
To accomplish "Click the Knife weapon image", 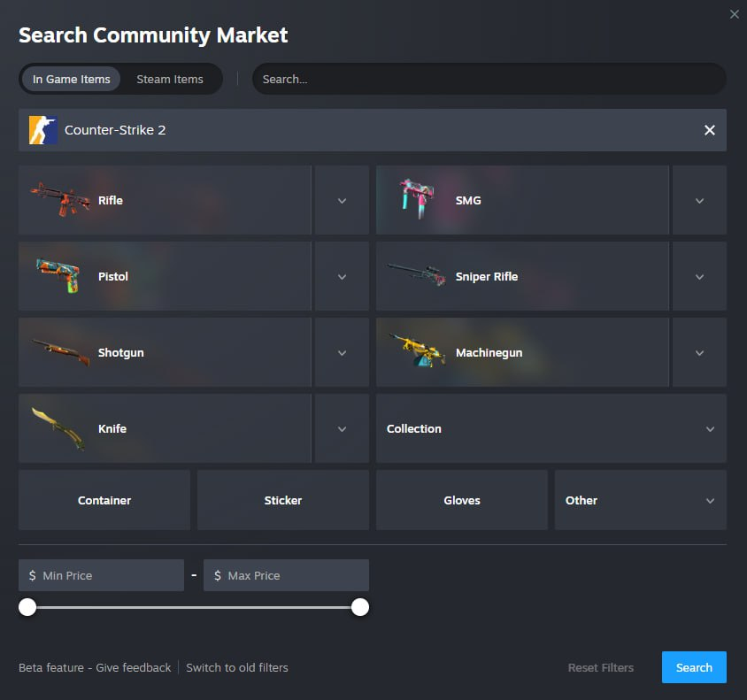I will pyautogui.click(x=58, y=428).
